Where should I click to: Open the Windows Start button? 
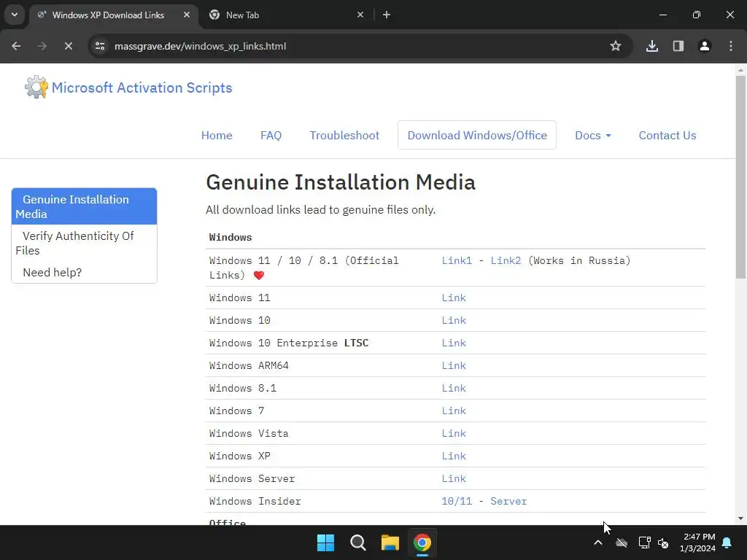pyautogui.click(x=326, y=542)
